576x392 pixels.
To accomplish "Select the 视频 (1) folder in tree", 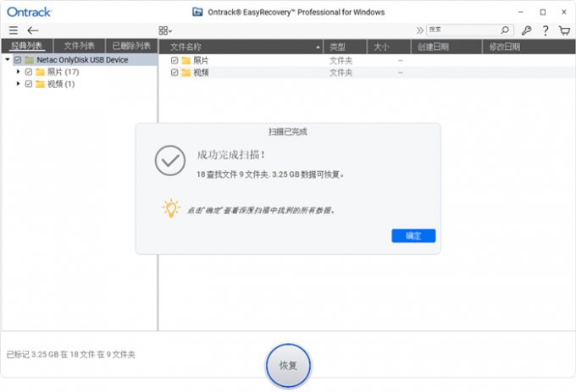I will coord(61,84).
